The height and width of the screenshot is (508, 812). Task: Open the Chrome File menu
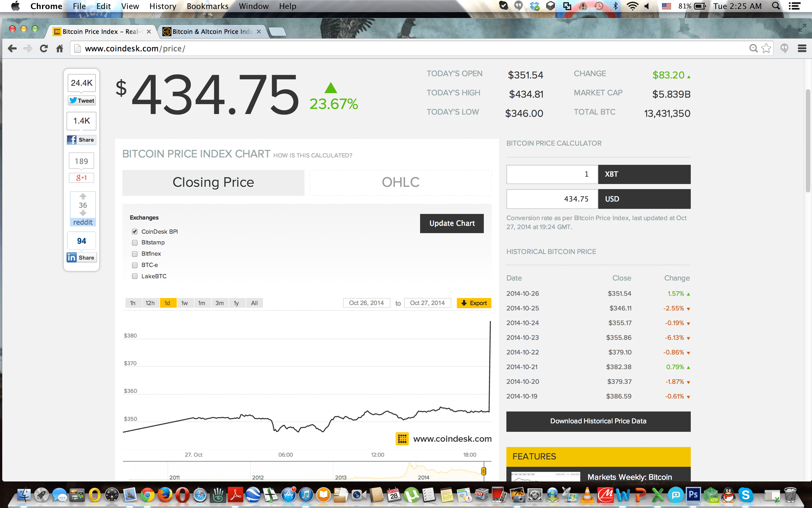coord(80,6)
